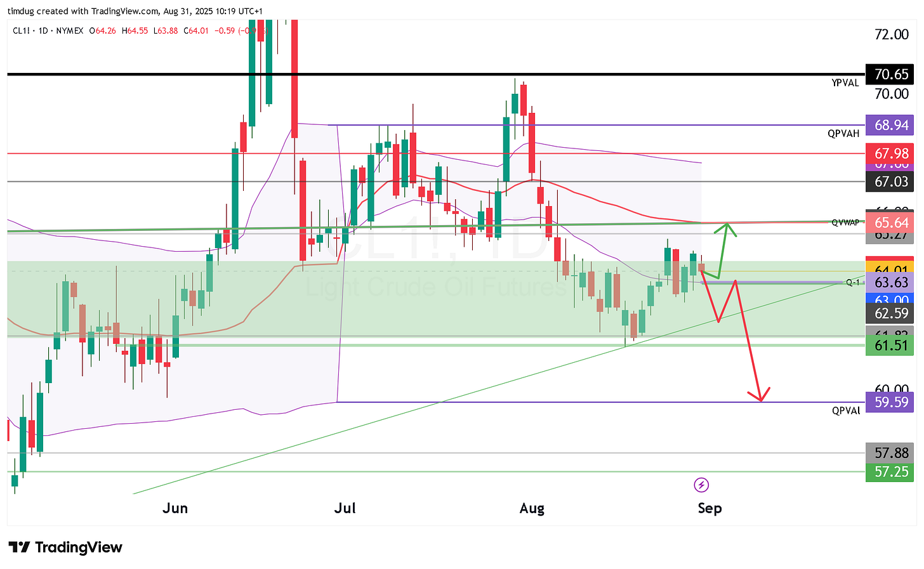Click the red 67.98 price tag
Screen dimensions: 924x569
891,153
